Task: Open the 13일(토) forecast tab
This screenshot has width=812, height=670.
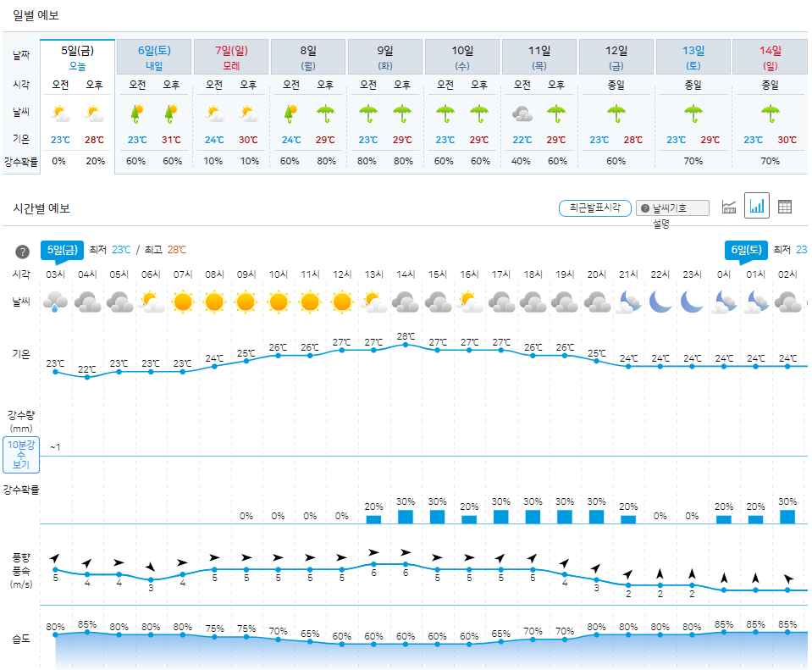Action: pyautogui.click(x=693, y=58)
